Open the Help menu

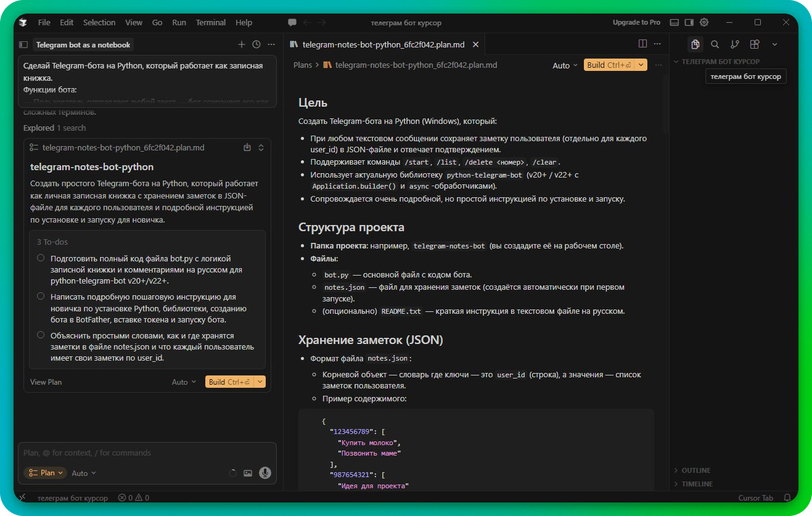click(x=244, y=22)
